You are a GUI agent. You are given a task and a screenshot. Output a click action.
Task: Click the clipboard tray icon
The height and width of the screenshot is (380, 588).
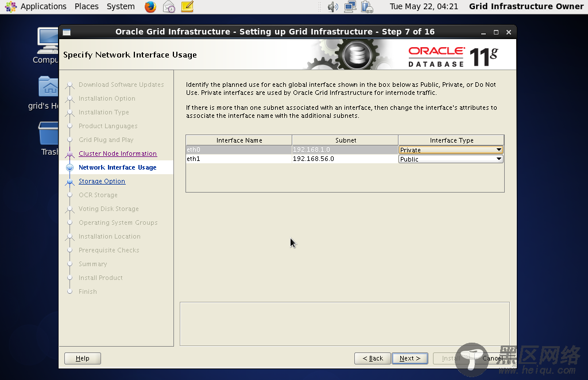point(367,7)
